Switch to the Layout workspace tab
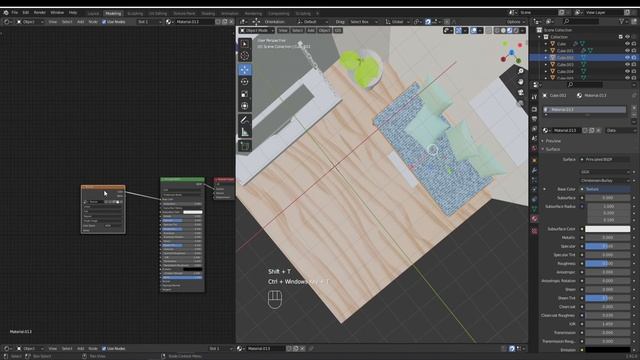The width and height of the screenshot is (640, 360). click(x=93, y=13)
